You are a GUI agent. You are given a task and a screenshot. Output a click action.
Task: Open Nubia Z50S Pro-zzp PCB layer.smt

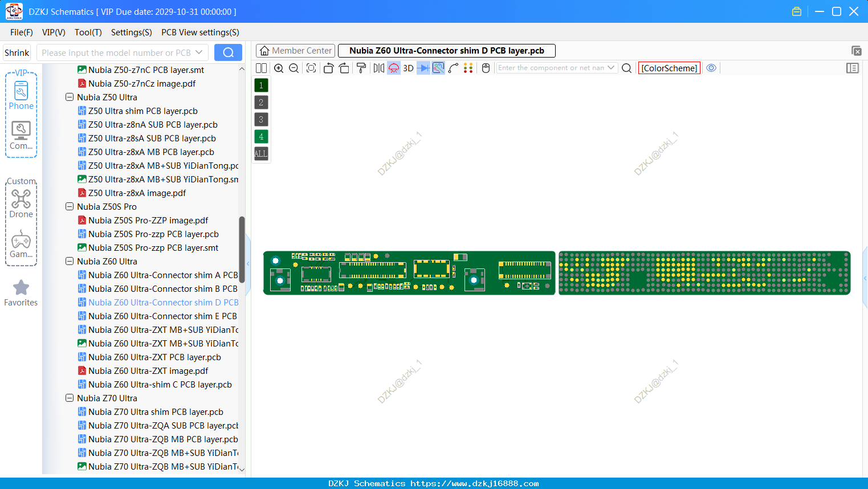point(153,248)
